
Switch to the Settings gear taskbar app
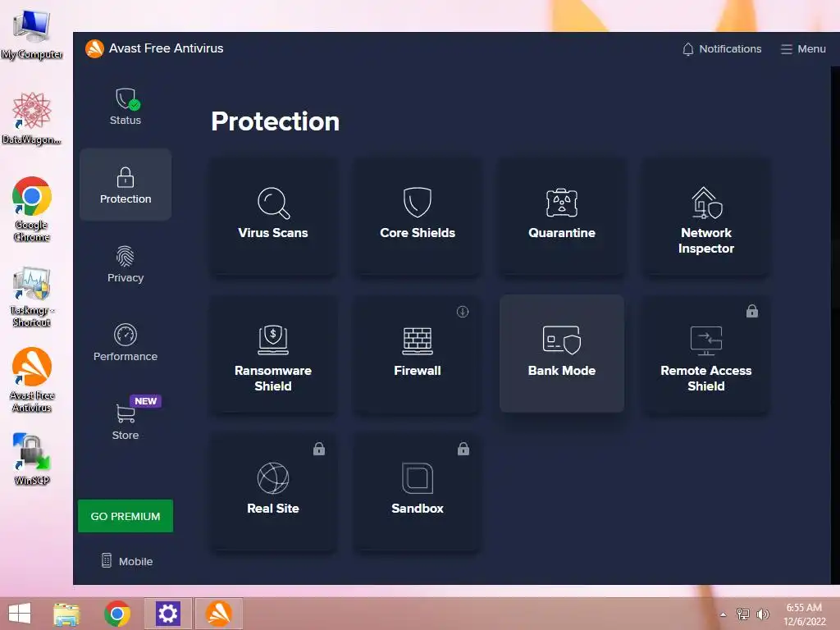(167, 614)
